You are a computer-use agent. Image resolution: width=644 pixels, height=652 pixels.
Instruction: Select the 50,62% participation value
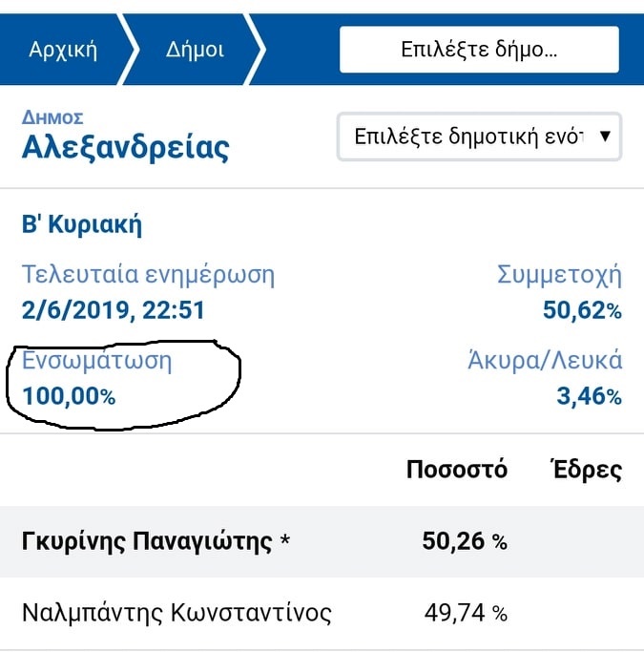pyautogui.click(x=582, y=310)
